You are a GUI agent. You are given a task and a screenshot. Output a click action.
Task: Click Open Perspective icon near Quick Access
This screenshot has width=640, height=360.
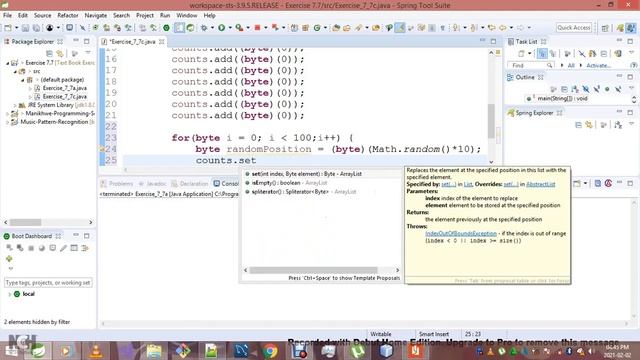tap(605, 28)
